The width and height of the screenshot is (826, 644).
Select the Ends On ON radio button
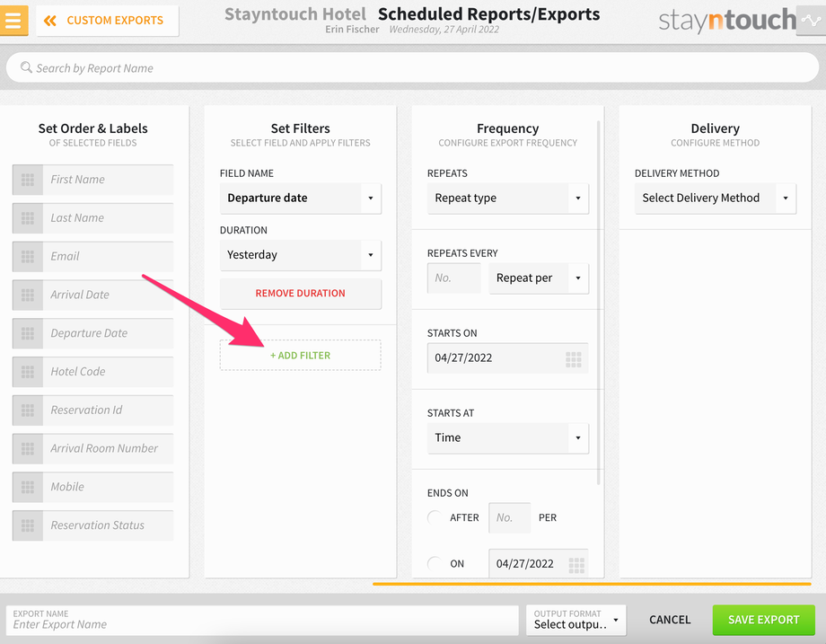pos(435,563)
